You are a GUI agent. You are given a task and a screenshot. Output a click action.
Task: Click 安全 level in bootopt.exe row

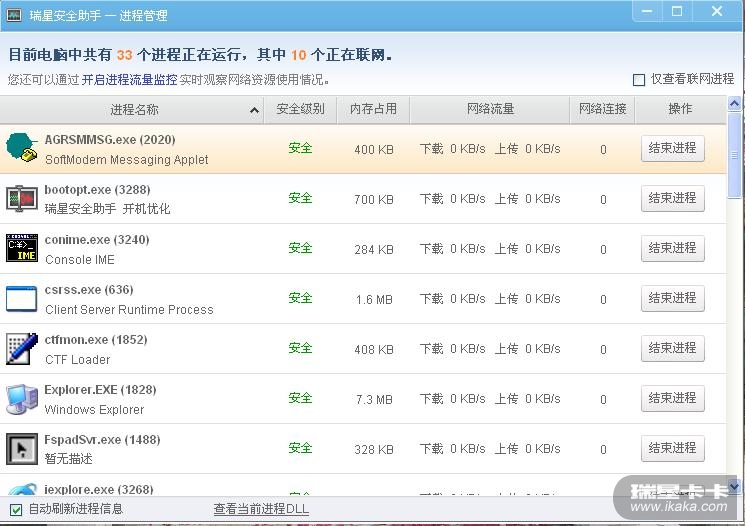pyautogui.click(x=300, y=198)
